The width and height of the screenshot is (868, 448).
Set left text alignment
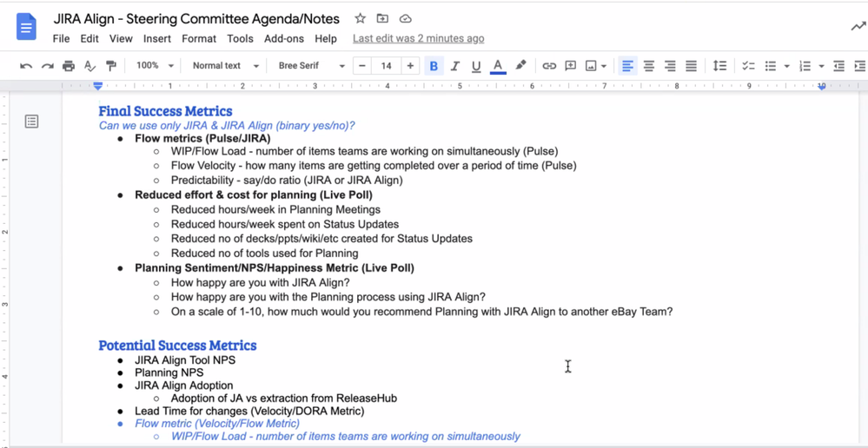tap(627, 66)
